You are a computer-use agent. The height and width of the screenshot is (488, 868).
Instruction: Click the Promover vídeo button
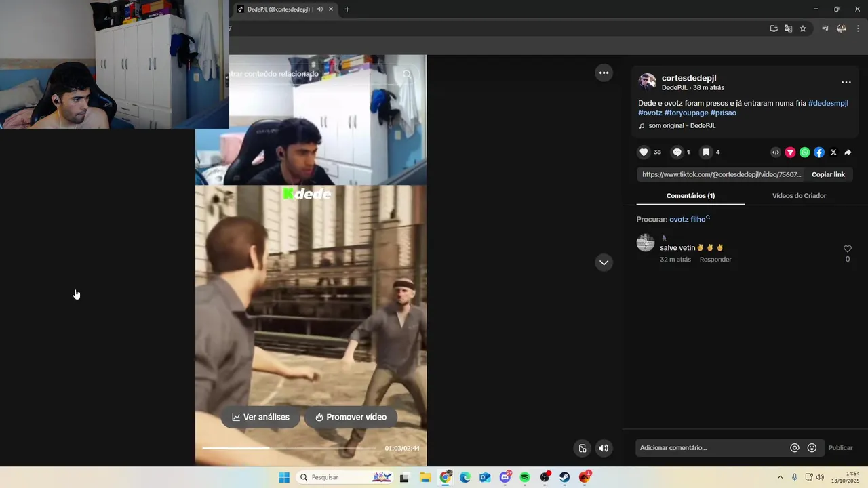pos(351,417)
